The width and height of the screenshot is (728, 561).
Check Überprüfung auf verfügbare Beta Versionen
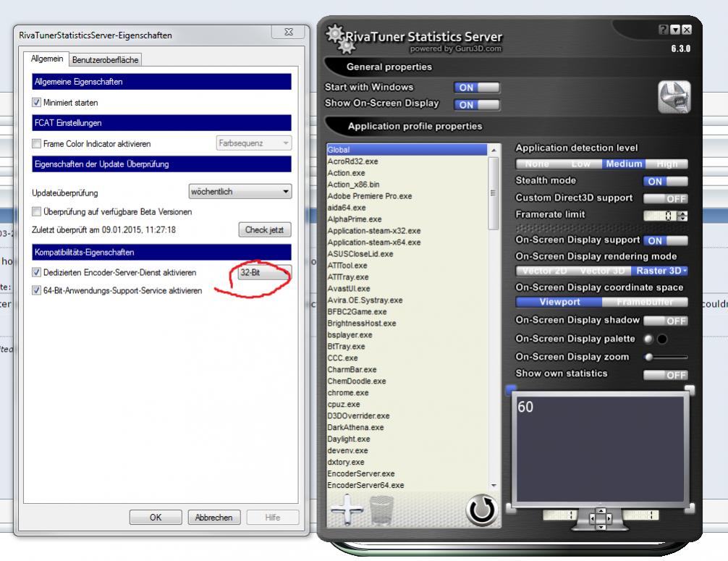[36, 211]
